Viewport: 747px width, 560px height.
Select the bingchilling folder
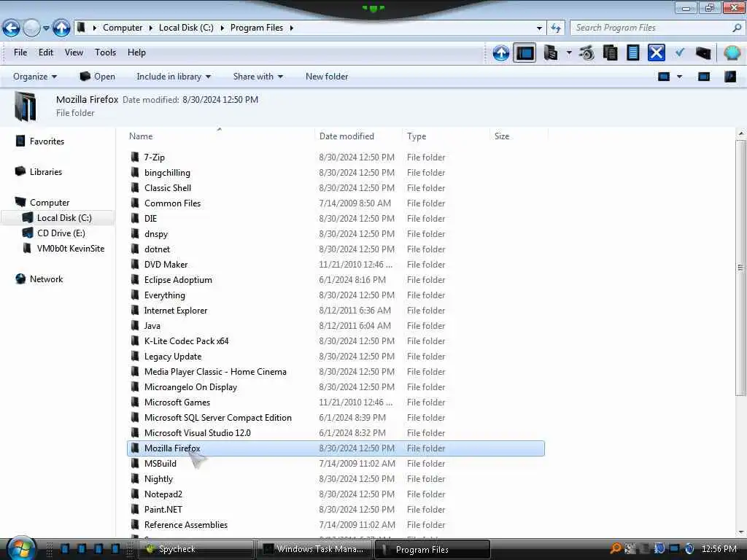pyautogui.click(x=336, y=172)
